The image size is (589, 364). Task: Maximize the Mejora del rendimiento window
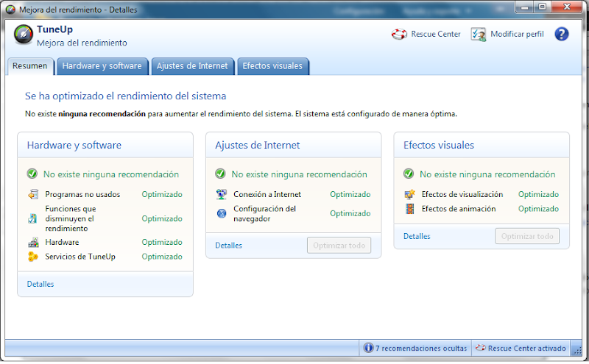point(542,7)
